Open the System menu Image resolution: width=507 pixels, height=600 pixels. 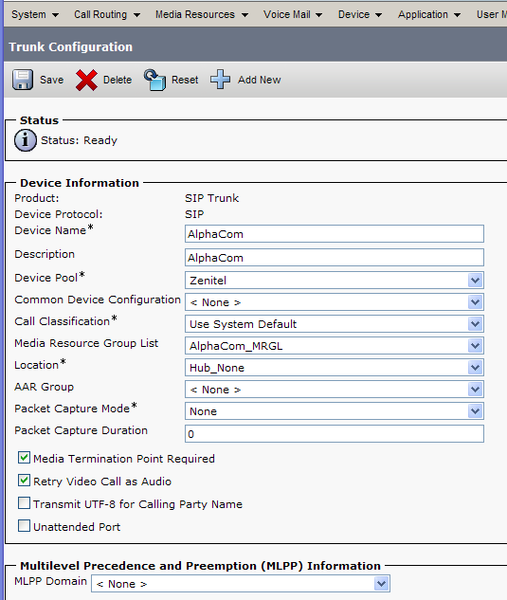(35, 15)
